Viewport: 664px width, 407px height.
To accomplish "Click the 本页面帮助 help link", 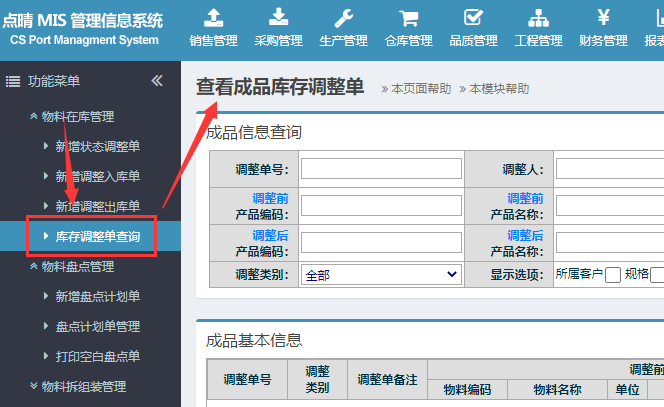I will click(420, 89).
